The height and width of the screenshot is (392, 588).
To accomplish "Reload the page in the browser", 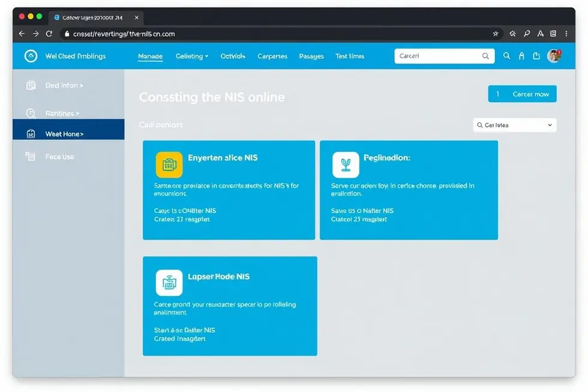I will click(49, 34).
